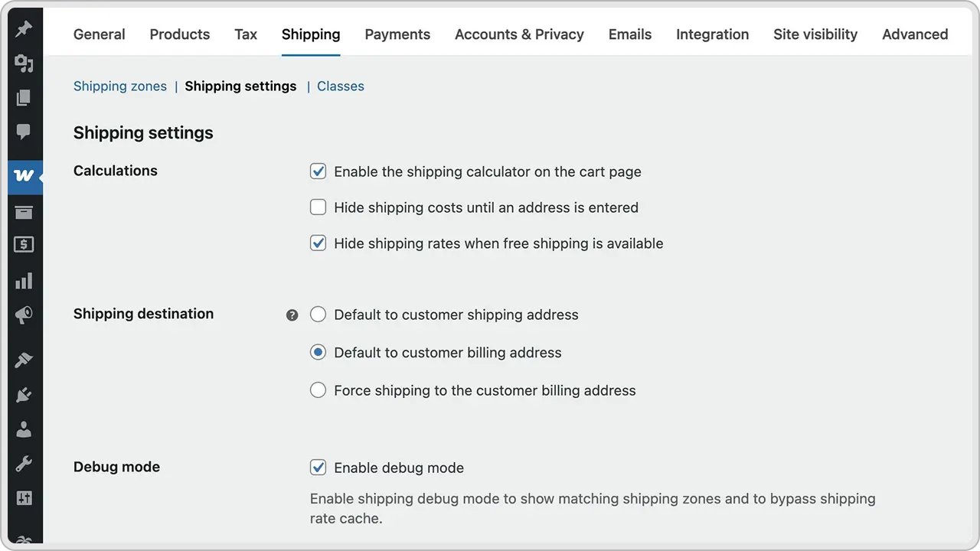Image resolution: width=980 pixels, height=551 pixels.
Task: Open the Accounts & Privacy tab
Action: pyautogui.click(x=519, y=34)
